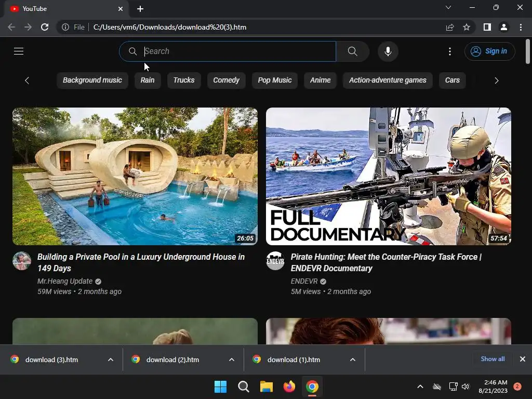Open Windows taskbar search
Screen dimensions: 532x399
tap(243, 387)
